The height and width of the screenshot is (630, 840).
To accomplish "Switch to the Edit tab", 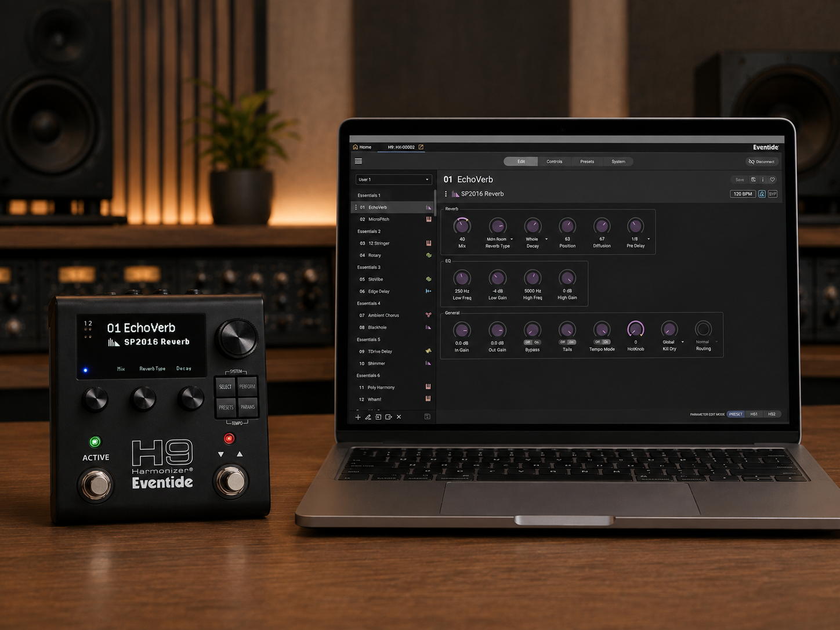I will (521, 162).
